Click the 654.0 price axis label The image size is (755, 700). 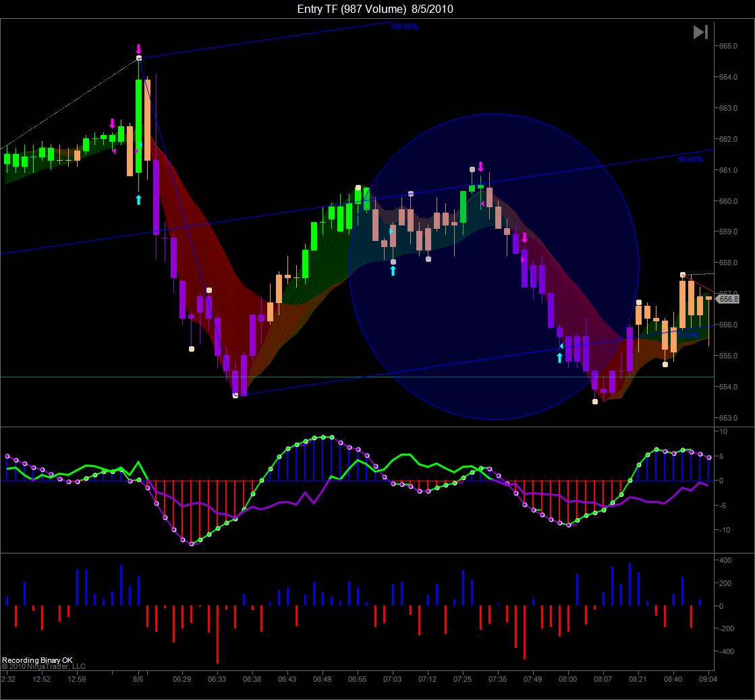click(727, 387)
